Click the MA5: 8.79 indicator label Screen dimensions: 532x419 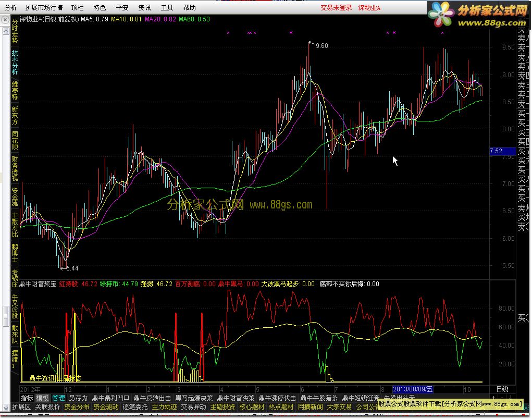point(94,19)
